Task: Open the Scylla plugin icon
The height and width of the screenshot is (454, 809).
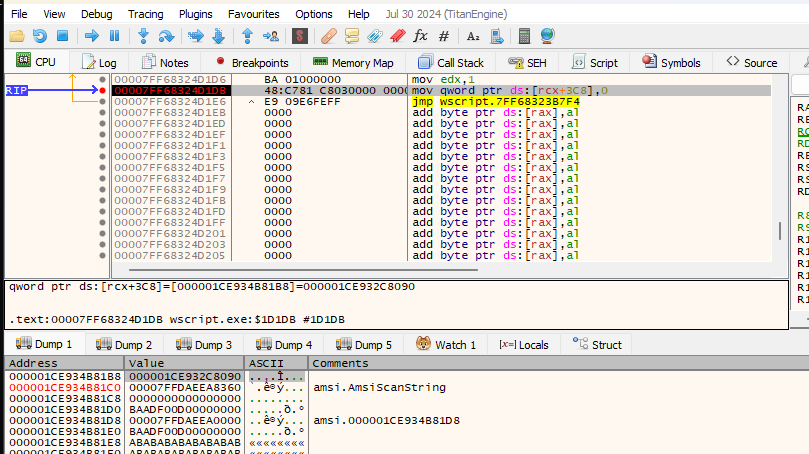Action: pyautogui.click(x=300, y=36)
